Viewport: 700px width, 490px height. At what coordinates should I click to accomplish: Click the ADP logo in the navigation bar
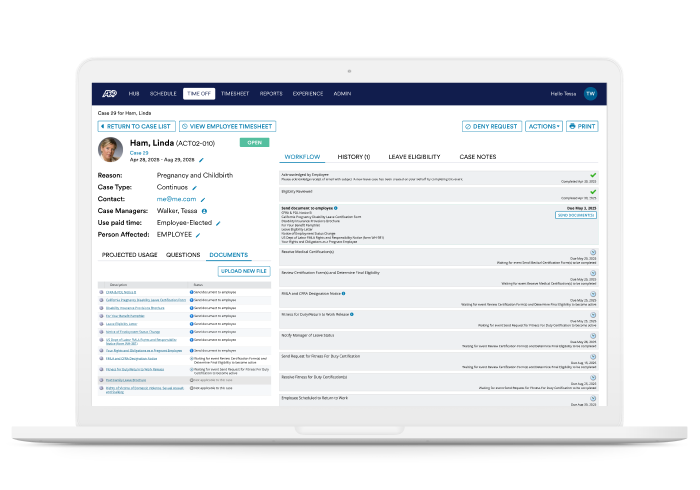click(109, 93)
